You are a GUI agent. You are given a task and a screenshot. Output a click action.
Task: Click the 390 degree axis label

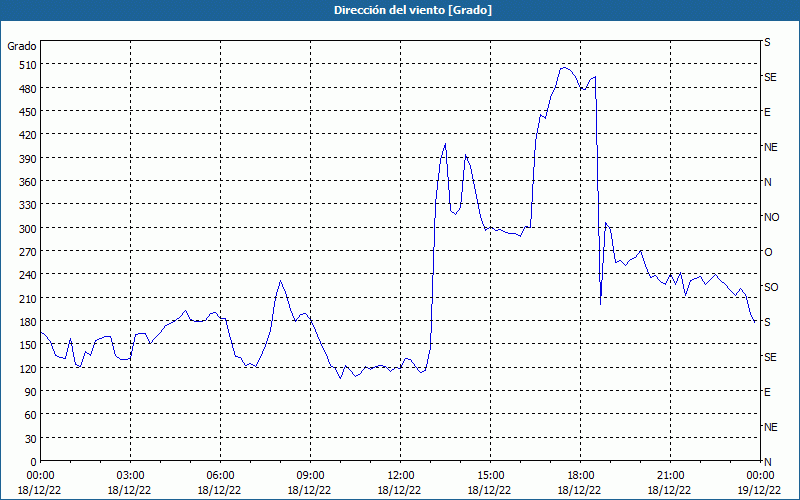tap(28, 159)
